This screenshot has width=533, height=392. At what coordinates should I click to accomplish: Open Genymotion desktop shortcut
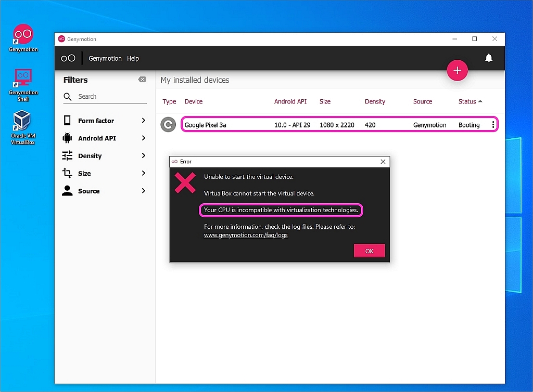(x=23, y=38)
